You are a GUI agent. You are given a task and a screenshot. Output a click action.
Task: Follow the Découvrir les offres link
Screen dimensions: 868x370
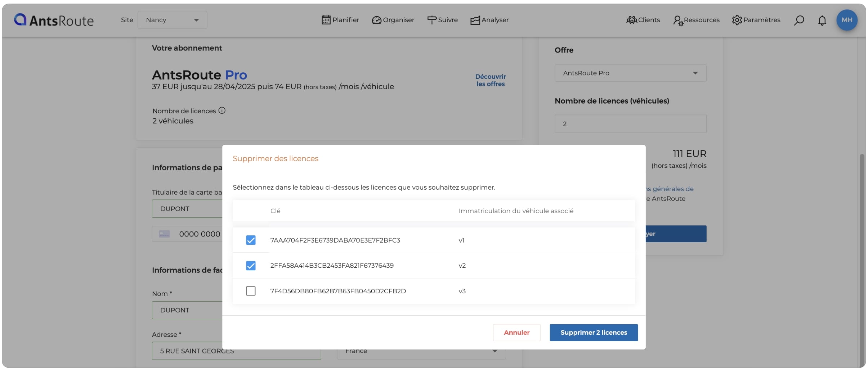pos(491,80)
